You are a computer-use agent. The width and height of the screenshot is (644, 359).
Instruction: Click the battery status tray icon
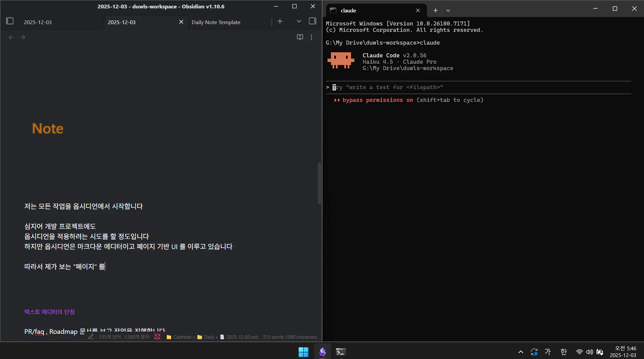(600, 352)
